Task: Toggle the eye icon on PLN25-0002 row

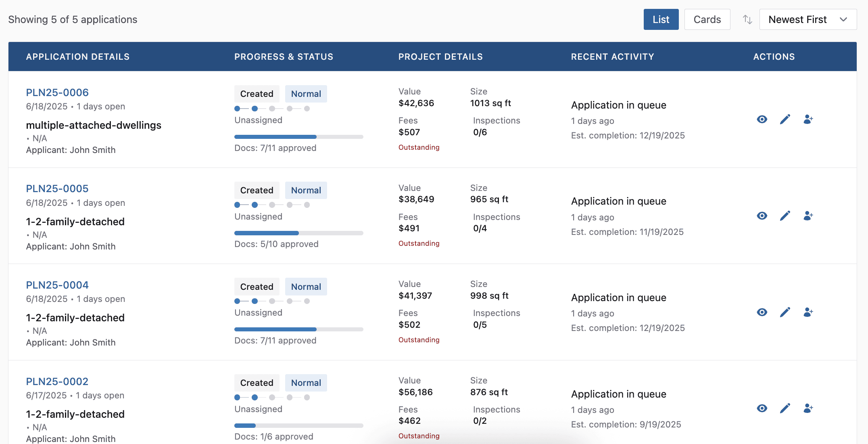Action: click(x=762, y=408)
